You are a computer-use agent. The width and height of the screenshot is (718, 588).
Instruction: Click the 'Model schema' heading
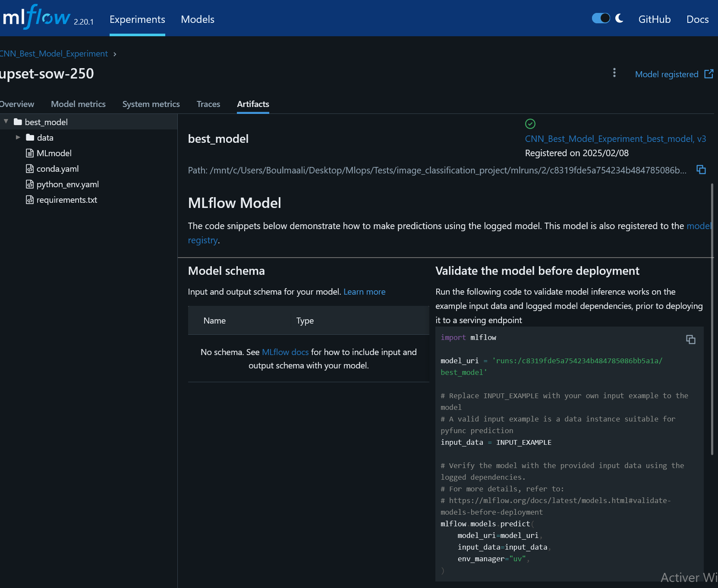click(x=227, y=271)
